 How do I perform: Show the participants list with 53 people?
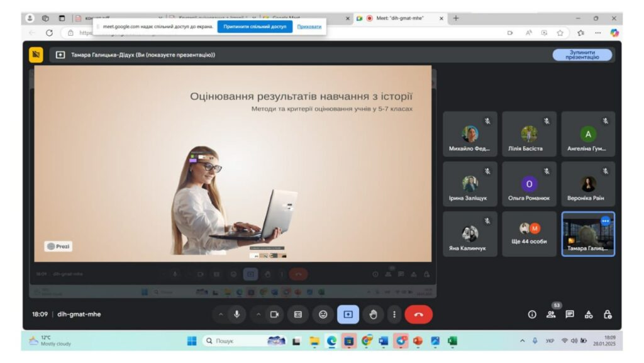pyautogui.click(x=551, y=315)
